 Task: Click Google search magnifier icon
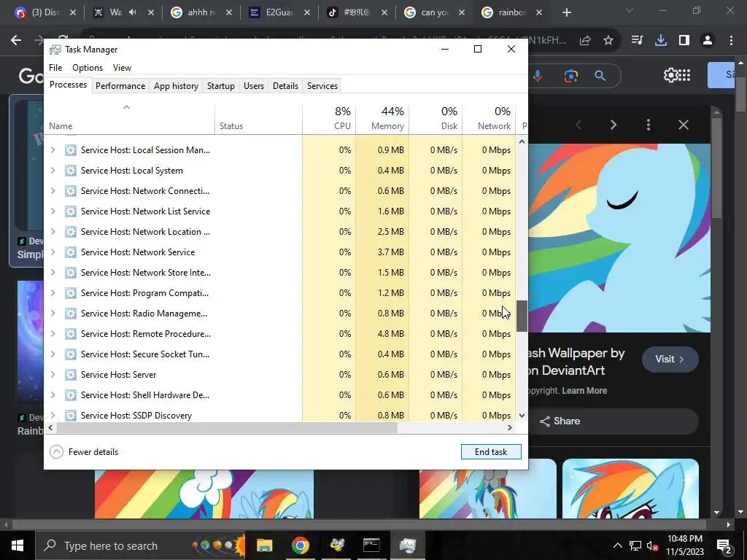pos(600,75)
